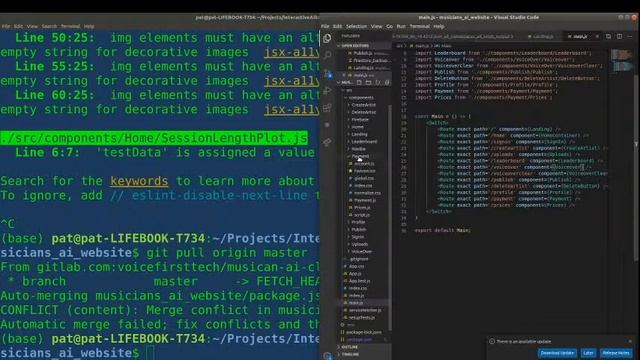Open File menu in VS Code
640x360 pixels.
pos(325,26)
